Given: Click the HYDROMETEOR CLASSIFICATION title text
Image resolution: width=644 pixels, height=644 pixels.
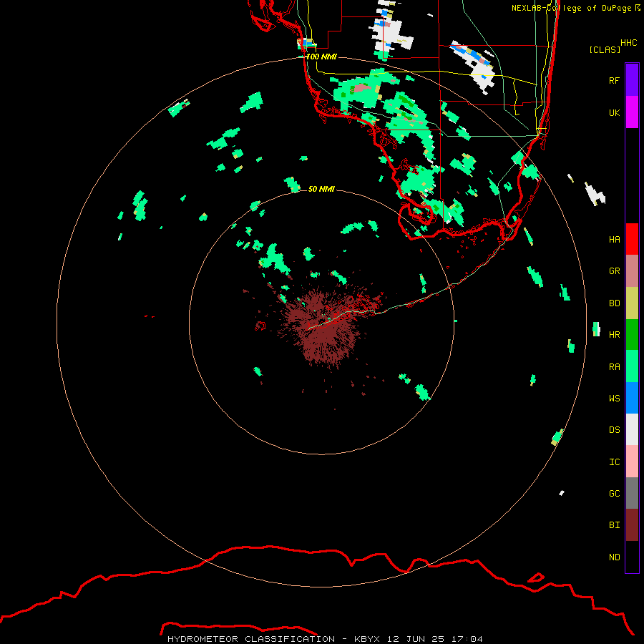Looking at the screenshot, I should (x=251, y=639).
